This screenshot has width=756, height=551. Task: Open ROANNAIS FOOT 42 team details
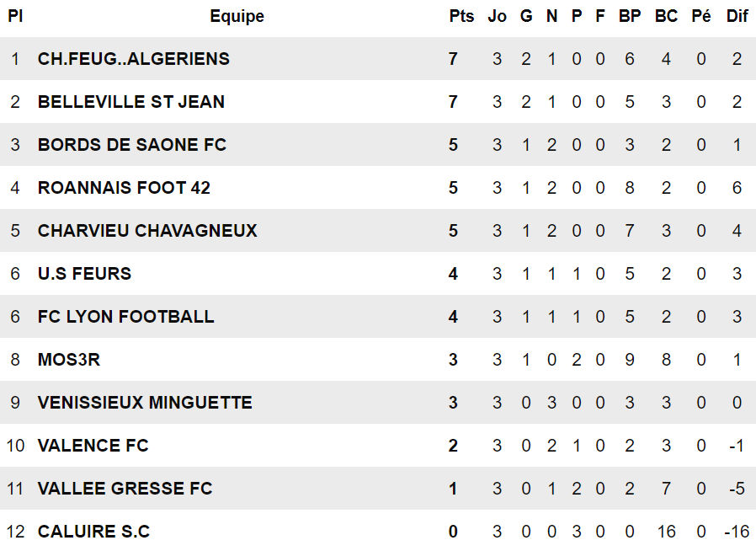(x=124, y=188)
